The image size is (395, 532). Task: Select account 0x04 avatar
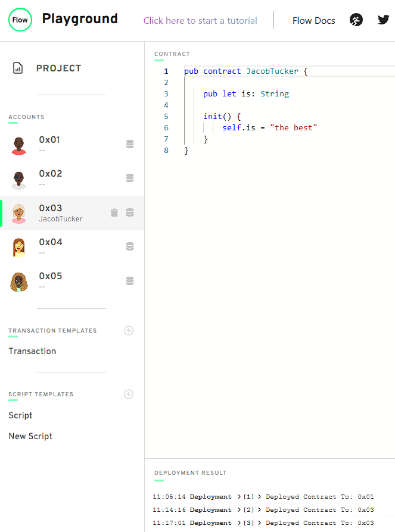coord(19,248)
